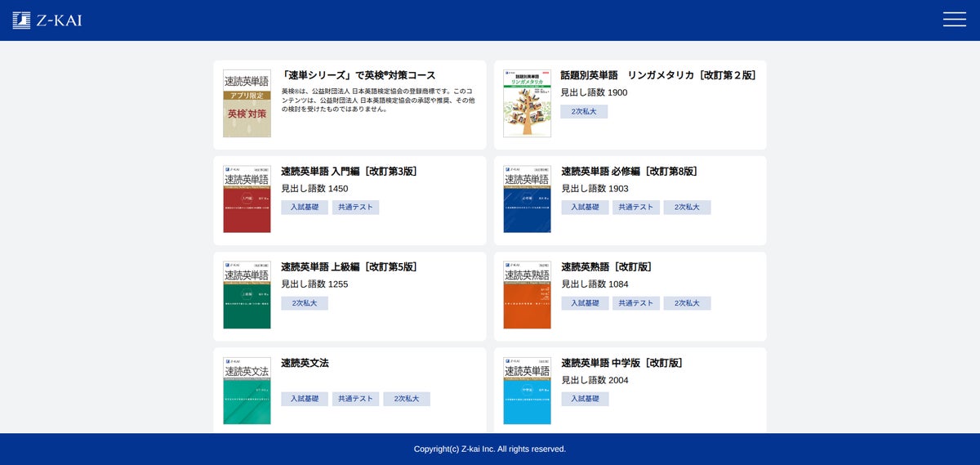Select 共通テスト tag on 必修編 card

point(636,208)
